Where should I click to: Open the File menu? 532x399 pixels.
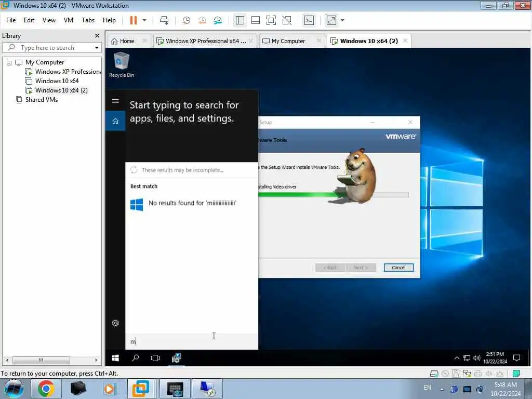click(x=11, y=20)
